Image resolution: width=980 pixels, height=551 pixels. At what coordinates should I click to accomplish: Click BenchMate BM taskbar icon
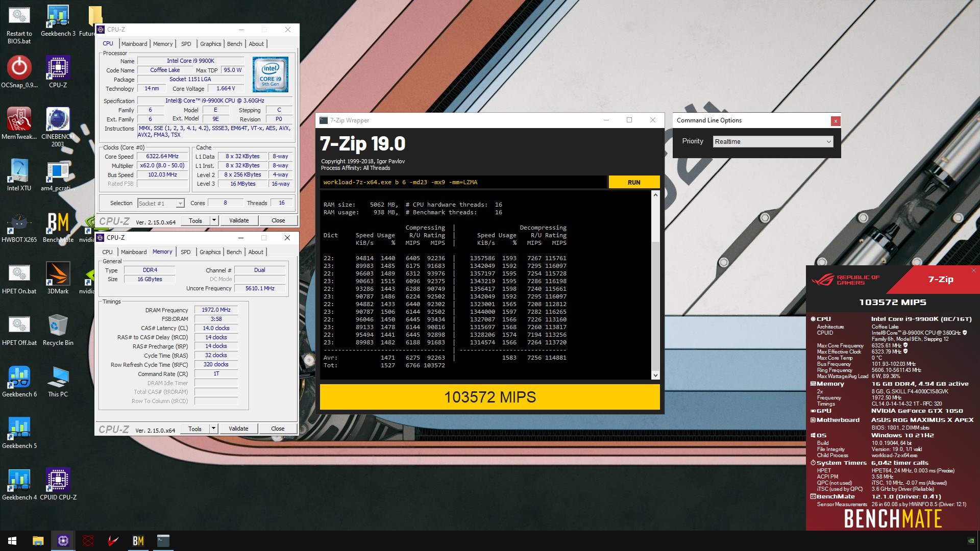138,541
